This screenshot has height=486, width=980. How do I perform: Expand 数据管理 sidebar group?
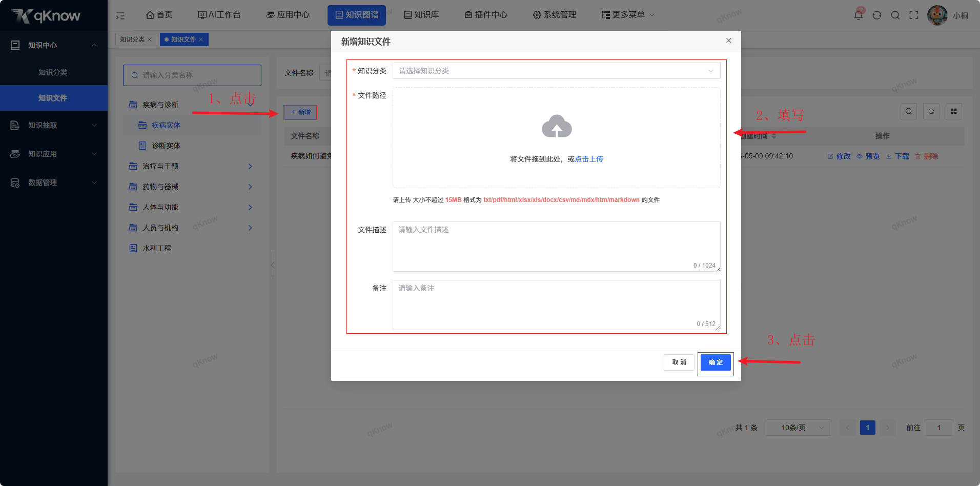(x=54, y=183)
